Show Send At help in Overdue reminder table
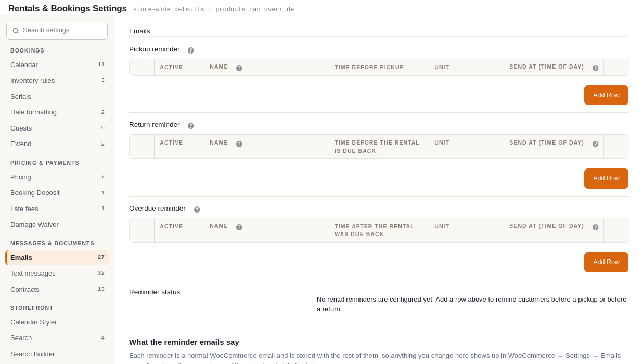This screenshot has width=643, height=364. pyautogui.click(x=596, y=227)
